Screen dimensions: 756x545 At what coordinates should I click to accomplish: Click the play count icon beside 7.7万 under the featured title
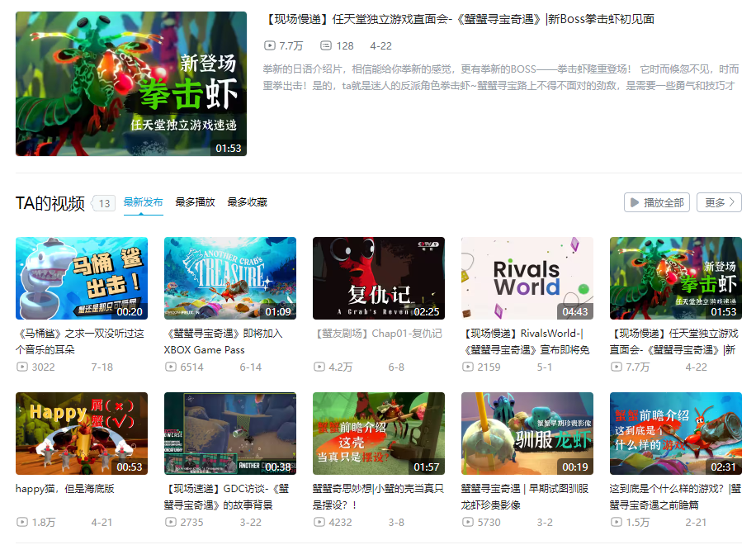pyautogui.click(x=270, y=45)
